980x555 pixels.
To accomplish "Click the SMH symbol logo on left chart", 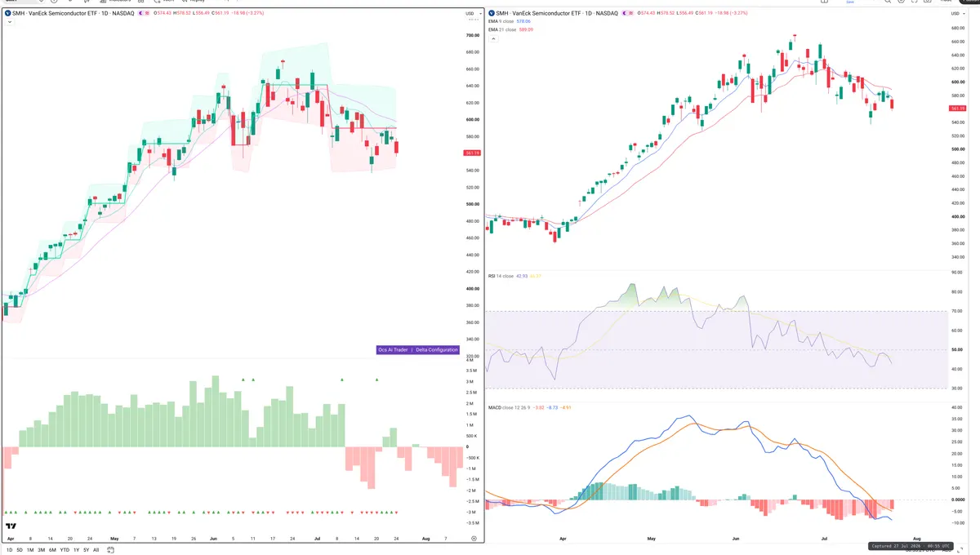I will click(8, 13).
